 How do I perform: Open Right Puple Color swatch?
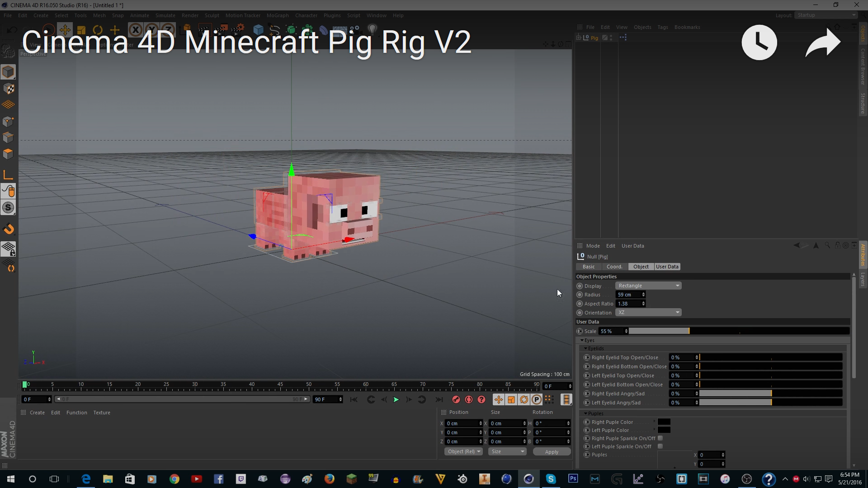pyautogui.click(x=664, y=422)
